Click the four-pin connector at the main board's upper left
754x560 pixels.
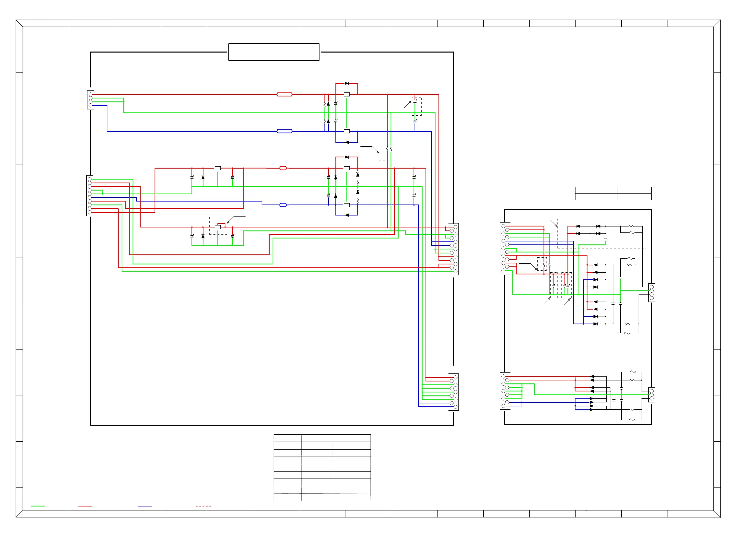point(90,100)
